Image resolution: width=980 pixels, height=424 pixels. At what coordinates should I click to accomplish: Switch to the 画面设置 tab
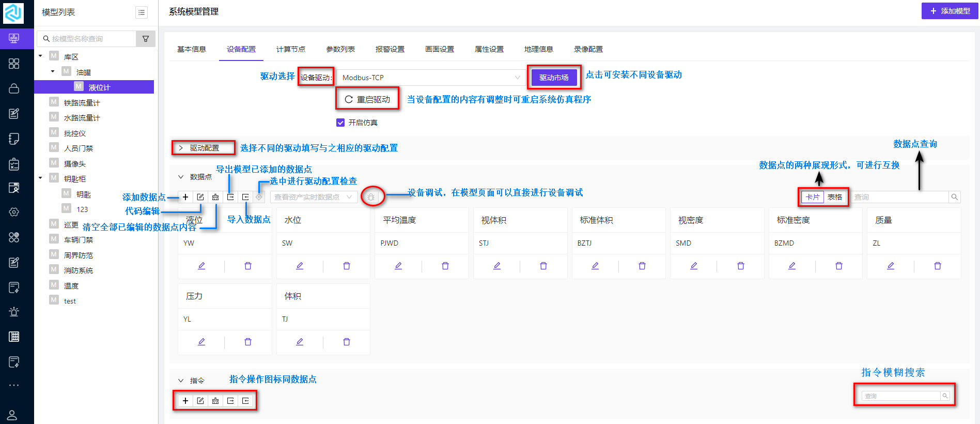coord(440,49)
